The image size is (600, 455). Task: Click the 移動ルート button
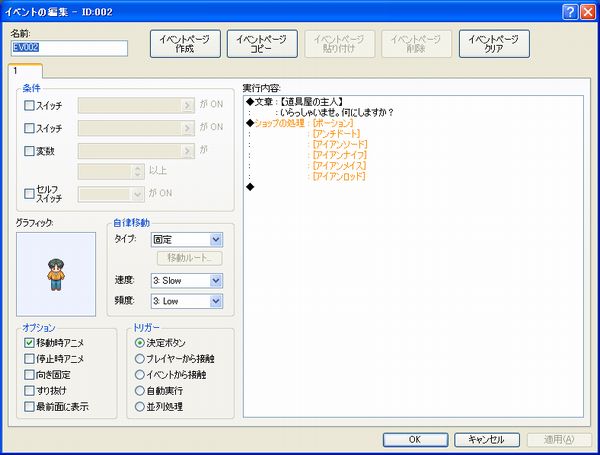pos(190,258)
